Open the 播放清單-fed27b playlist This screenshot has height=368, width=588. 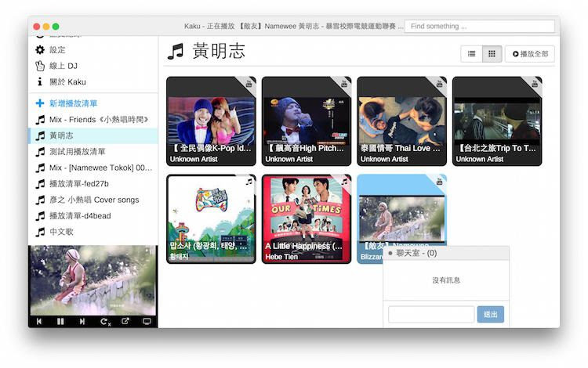[93, 184]
